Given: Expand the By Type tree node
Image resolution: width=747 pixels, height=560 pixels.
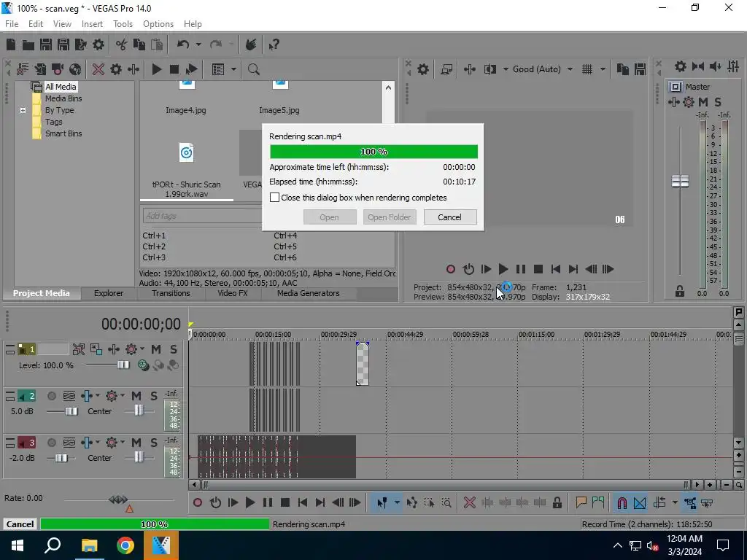Looking at the screenshot, I should click(x=23, y=111).
